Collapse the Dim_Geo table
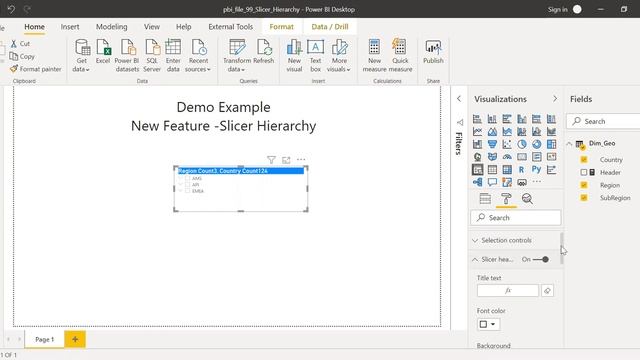 [569, 144]
